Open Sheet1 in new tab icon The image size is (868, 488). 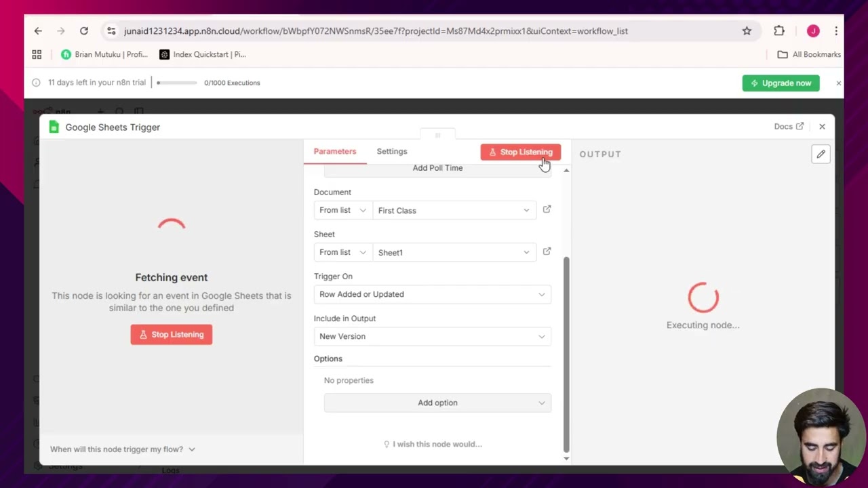(547, 251)
